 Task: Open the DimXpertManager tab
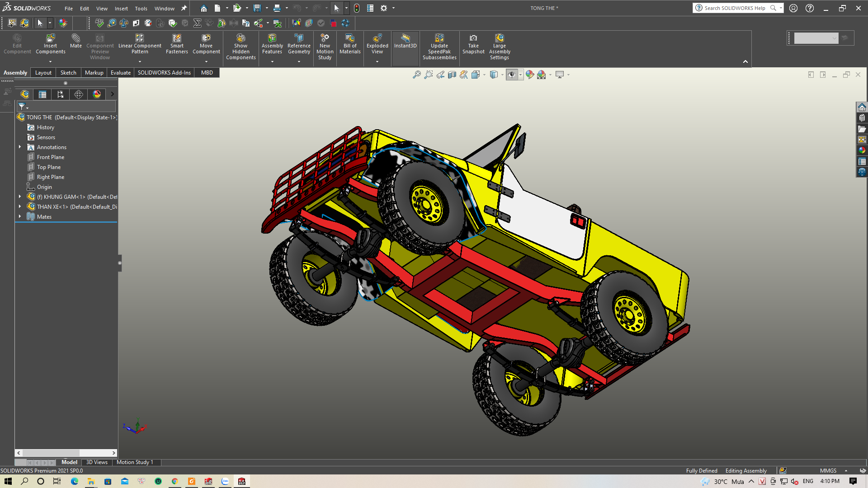(x=79, y=94)
